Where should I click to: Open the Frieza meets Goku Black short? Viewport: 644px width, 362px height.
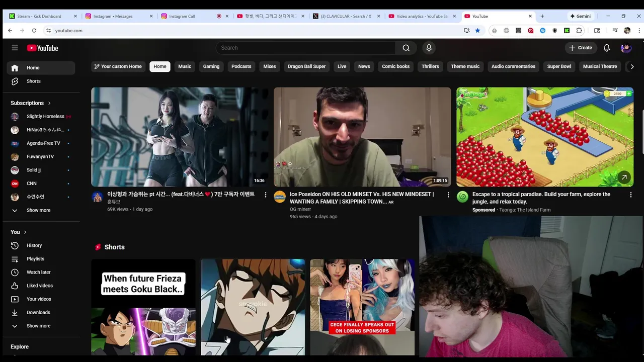pos(143,307)
